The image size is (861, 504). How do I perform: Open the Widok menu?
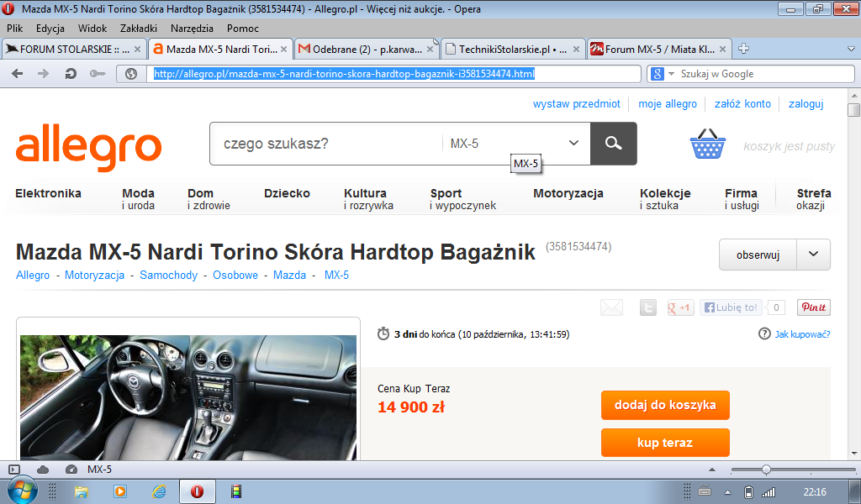[92, 28]
